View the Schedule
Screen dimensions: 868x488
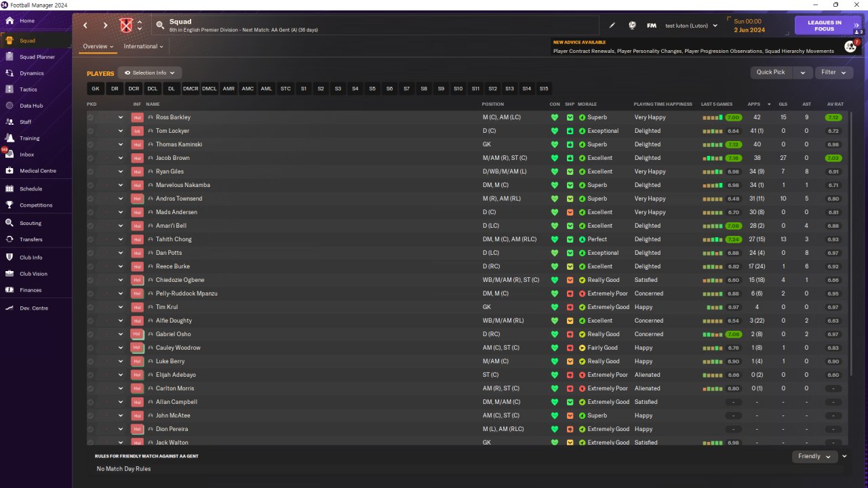(x=31, y=189)
